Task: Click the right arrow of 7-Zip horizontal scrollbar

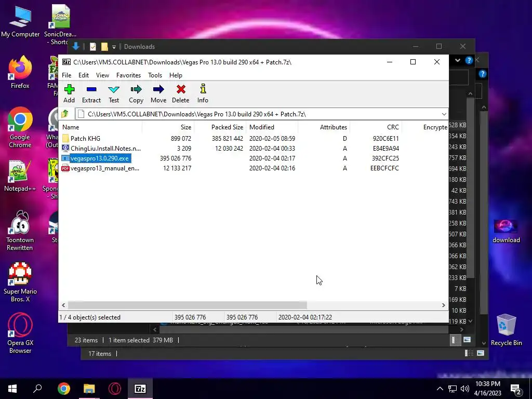Action: [443, 305]
